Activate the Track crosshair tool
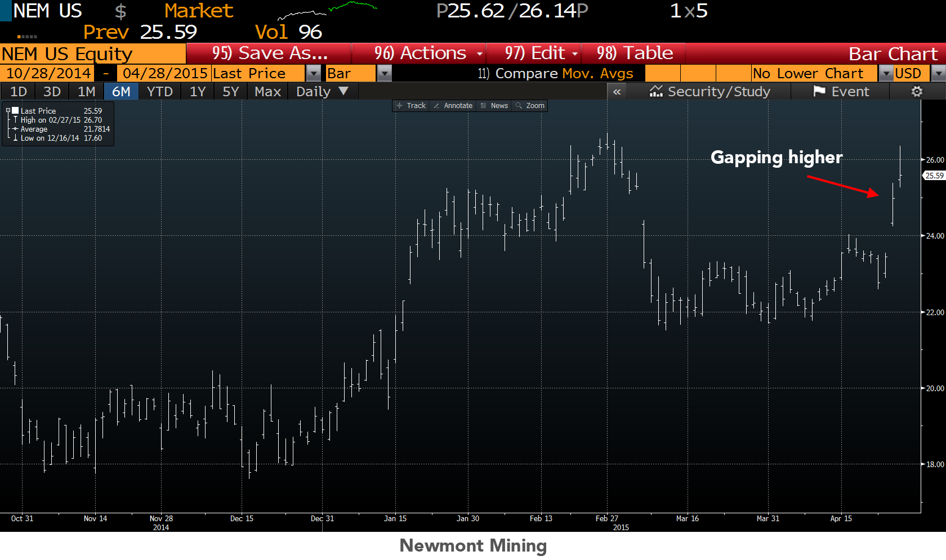Viewport: 946px width, 560px height. point(411,106)
